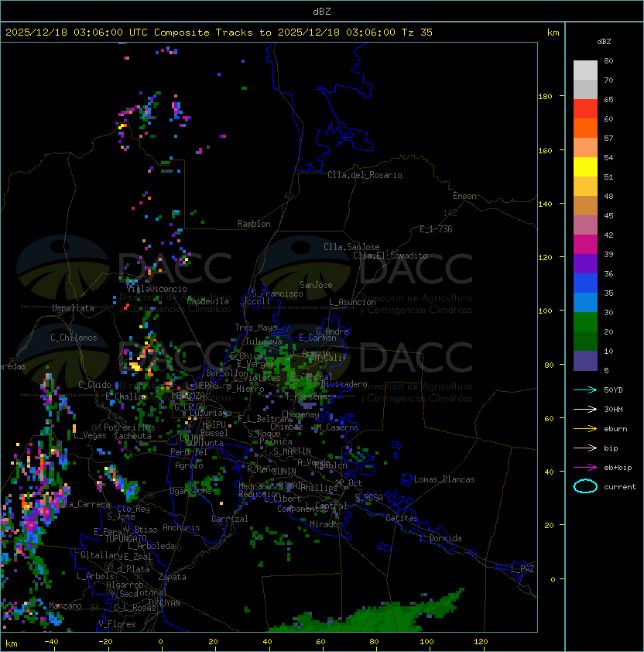The image size is (644, 652).
Task: Click the 'M_Caseros' map label
Action: tap(337, 427)
